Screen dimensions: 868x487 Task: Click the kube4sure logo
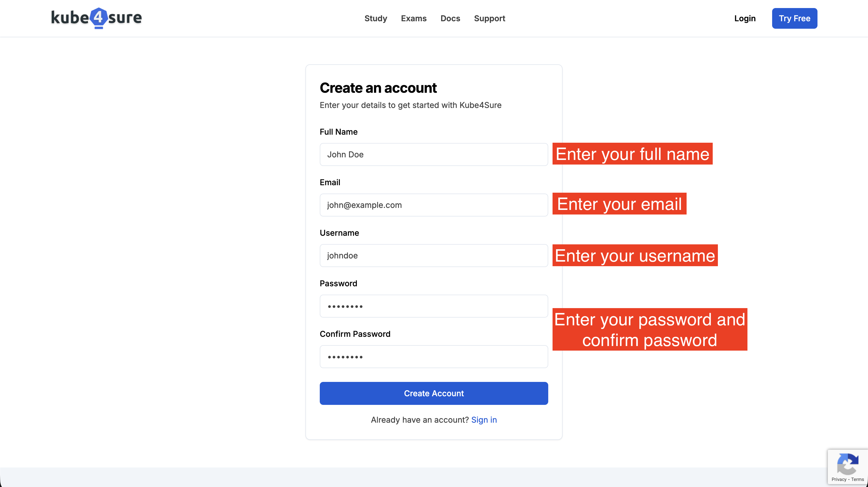96,18
